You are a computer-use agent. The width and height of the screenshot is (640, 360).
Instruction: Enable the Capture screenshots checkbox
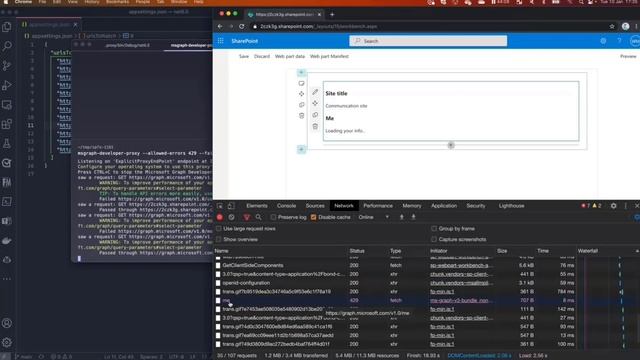tap(434, 239)
